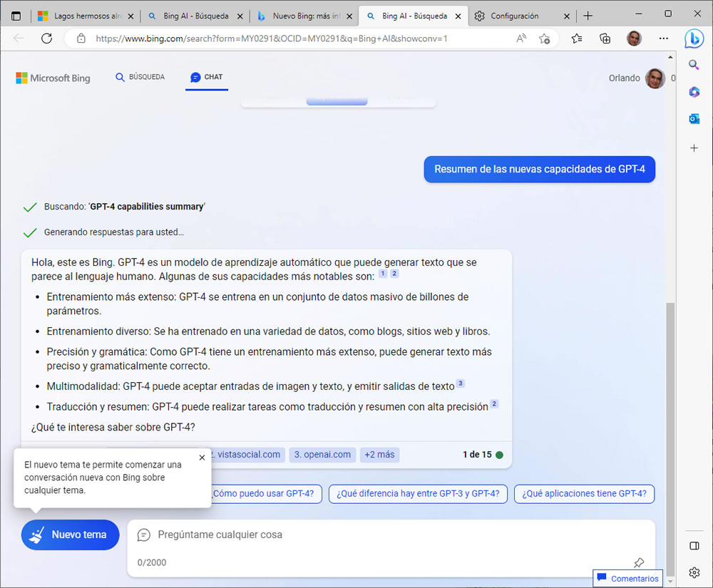
Task: Close the Lagos hermosos tab
Action: pos(130,16)
